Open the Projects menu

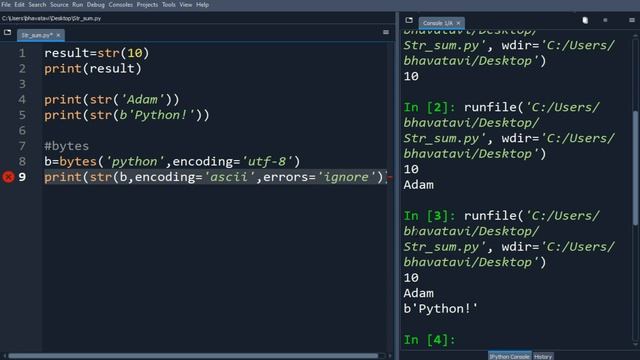(147, 5)
